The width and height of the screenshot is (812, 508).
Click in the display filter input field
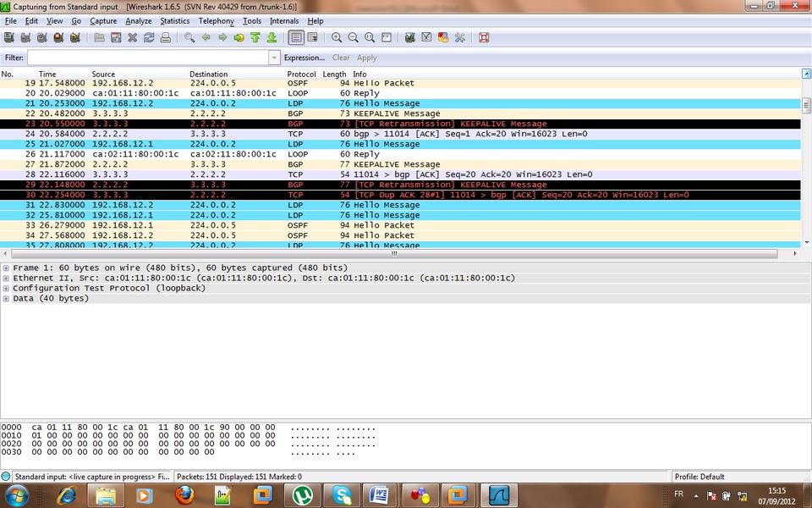coord(148,58)
